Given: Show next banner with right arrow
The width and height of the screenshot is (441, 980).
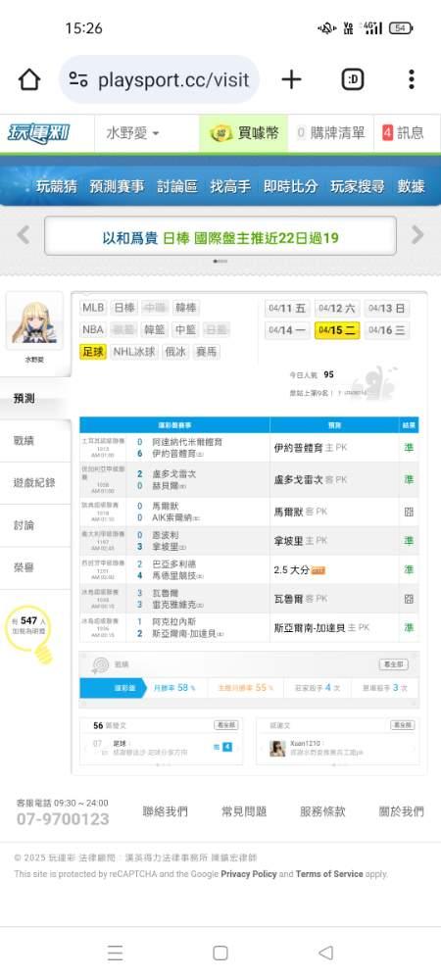Looking at the screenshot, I should pos(416,235).
